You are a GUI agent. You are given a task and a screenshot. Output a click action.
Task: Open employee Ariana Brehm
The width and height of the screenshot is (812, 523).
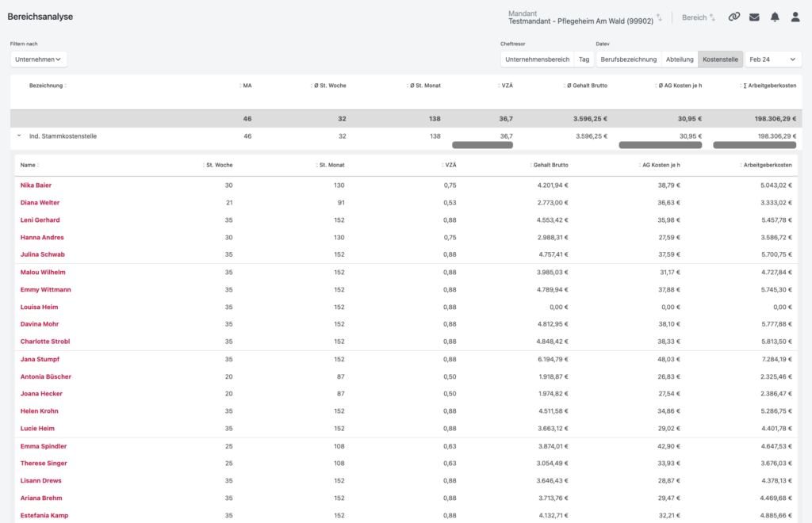(x=41, y=498)
